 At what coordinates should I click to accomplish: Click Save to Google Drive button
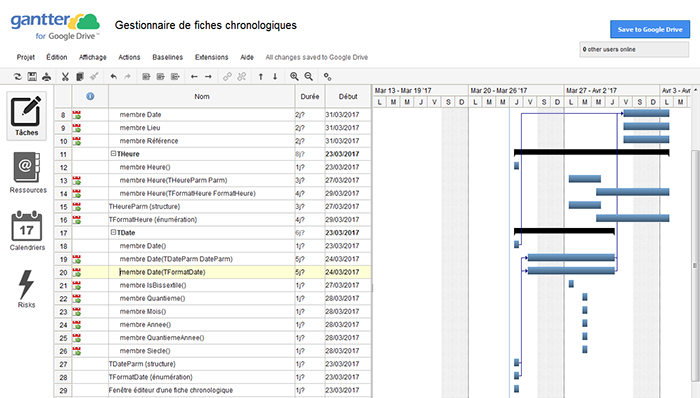[x=650, y=29]
